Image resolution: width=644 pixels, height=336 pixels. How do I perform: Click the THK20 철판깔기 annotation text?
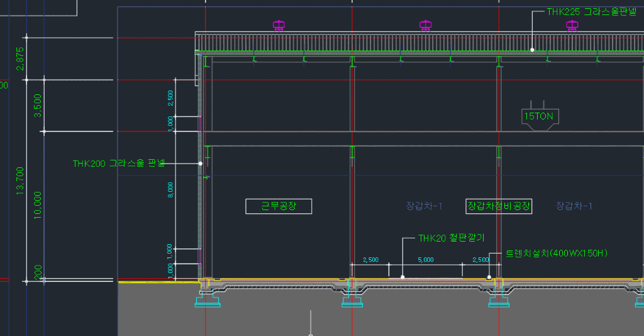(451, 238)
